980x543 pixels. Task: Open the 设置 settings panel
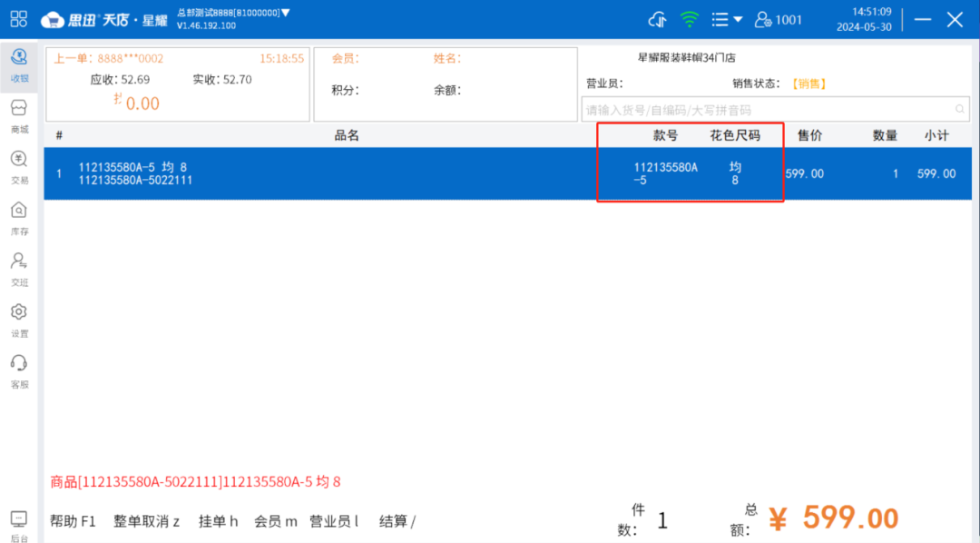[x=20, y=320]
